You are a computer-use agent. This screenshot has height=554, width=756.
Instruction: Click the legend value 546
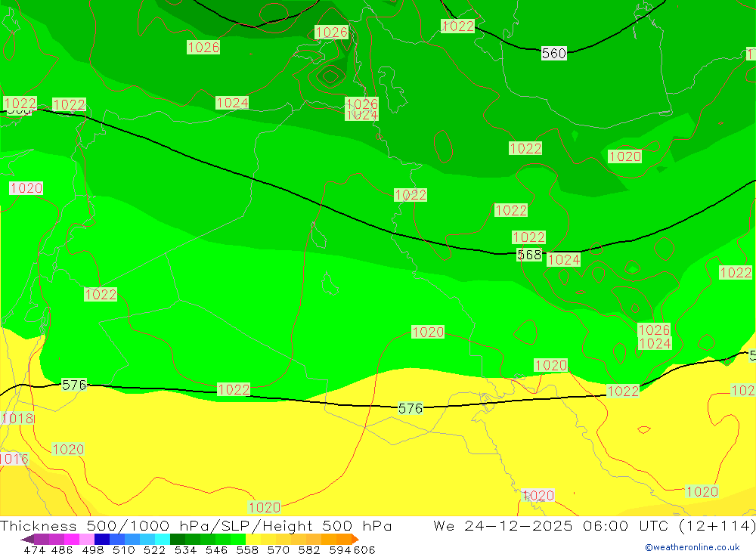pyautogui.click(x=216, y=549)
